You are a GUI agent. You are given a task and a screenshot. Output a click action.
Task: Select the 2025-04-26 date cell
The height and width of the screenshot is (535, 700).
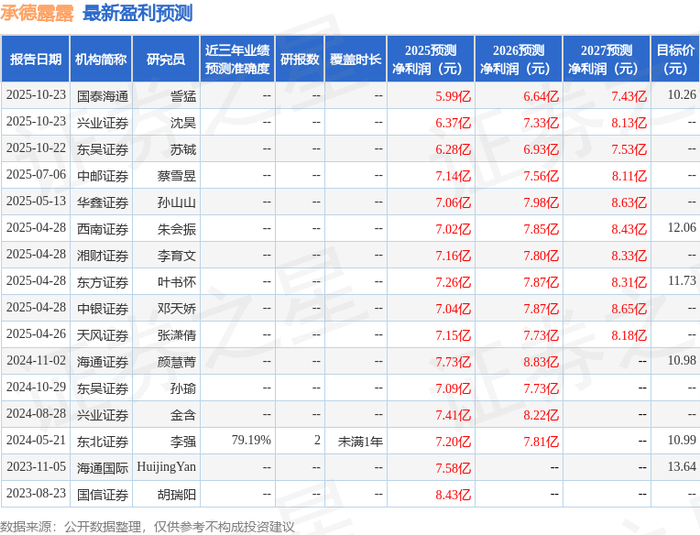coord(36,334)
